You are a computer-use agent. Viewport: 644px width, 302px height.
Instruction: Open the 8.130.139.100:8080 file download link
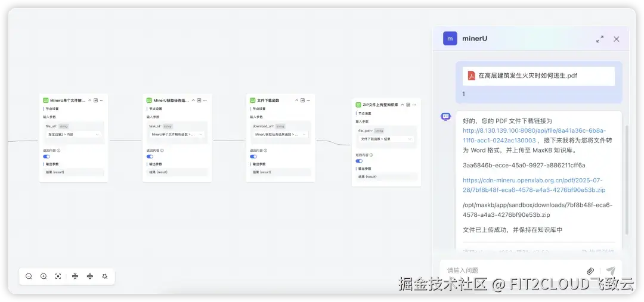[x=534, y=135]
